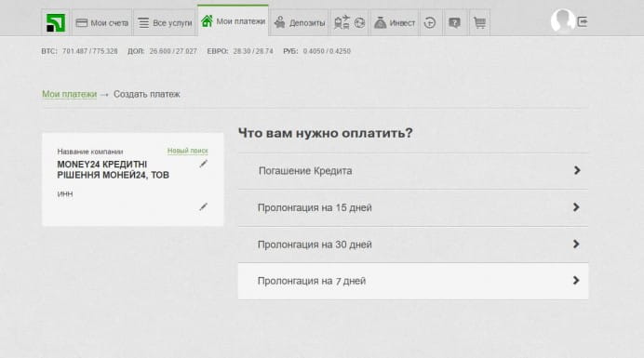Open the shopping cart icon
644x358 pixels.
point(479,22)
